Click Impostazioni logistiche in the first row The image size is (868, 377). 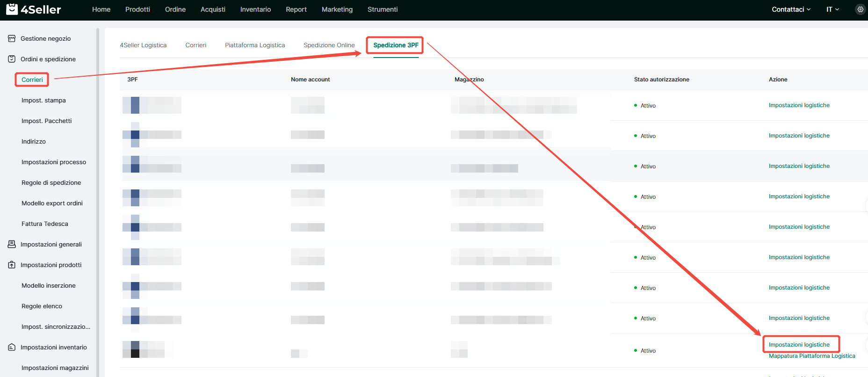coord(799,105)
